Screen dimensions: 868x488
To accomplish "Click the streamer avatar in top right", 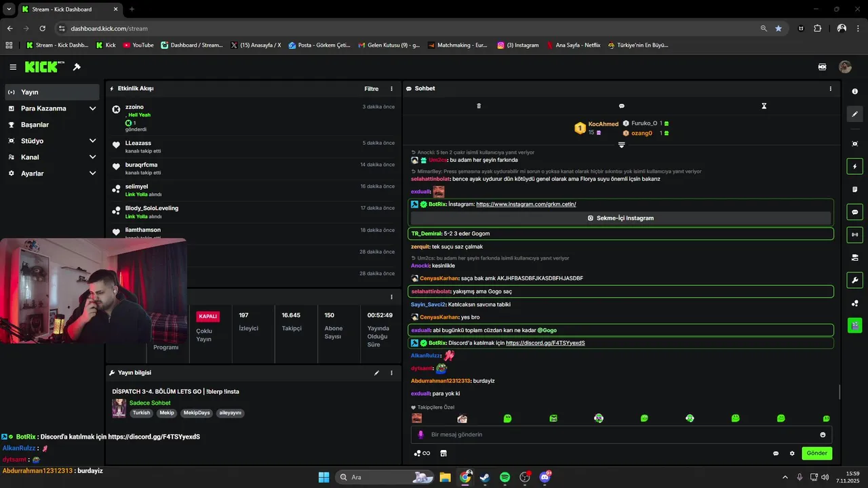I will 845,67.
